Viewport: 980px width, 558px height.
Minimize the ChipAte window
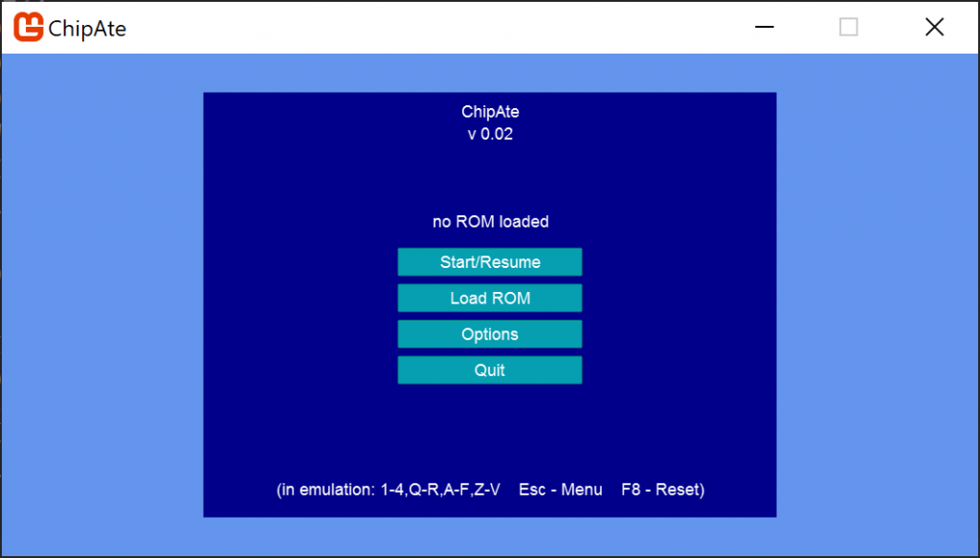click(764, 27)
